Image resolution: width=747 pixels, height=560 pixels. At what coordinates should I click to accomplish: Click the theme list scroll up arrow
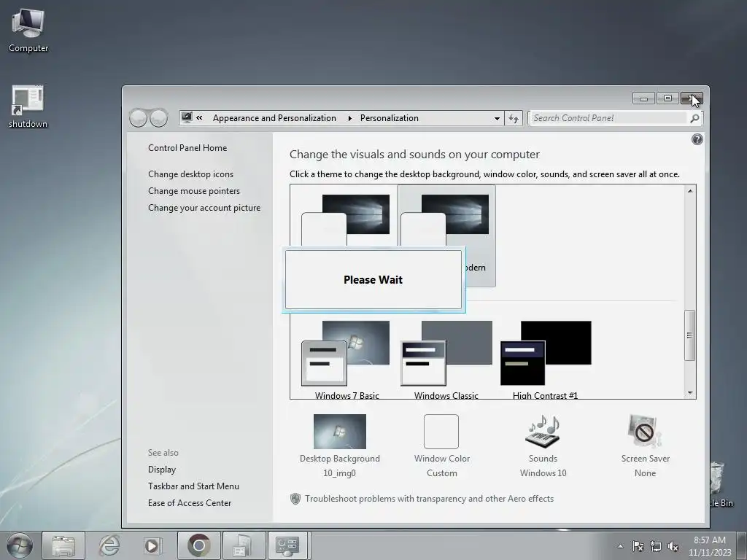point(690,191)
